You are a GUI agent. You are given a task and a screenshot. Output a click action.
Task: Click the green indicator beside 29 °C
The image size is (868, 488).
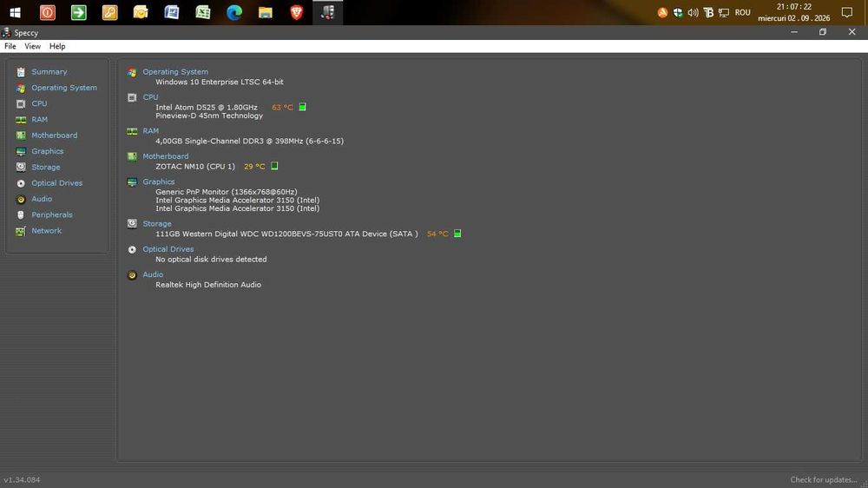[x=274, y=166]
